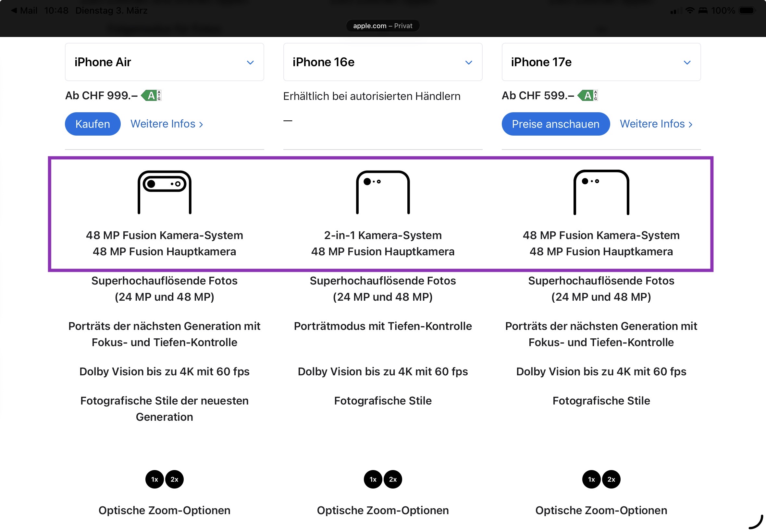Open Weitere Infos link for iPhone 17e

click(x=656, y=124)
